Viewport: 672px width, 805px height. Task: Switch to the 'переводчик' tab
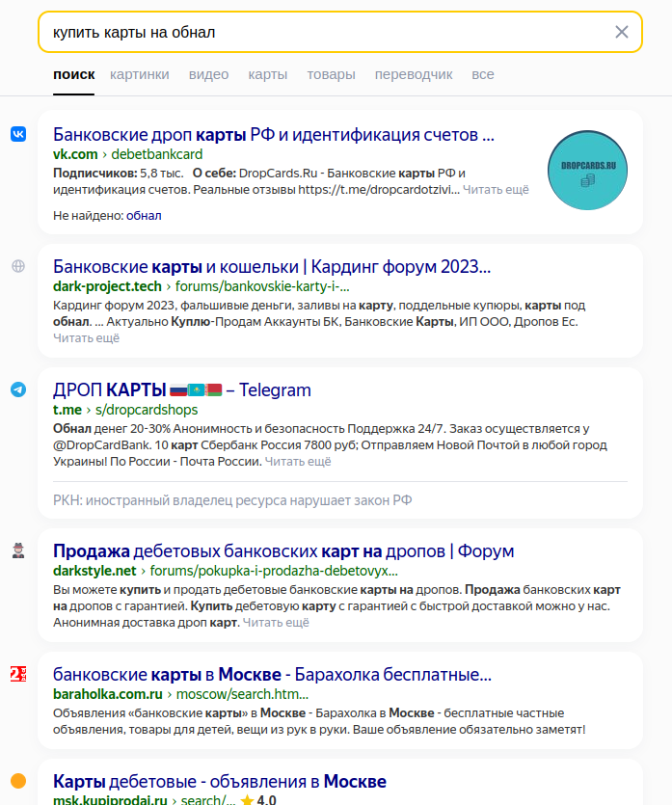tap(414, 74)
